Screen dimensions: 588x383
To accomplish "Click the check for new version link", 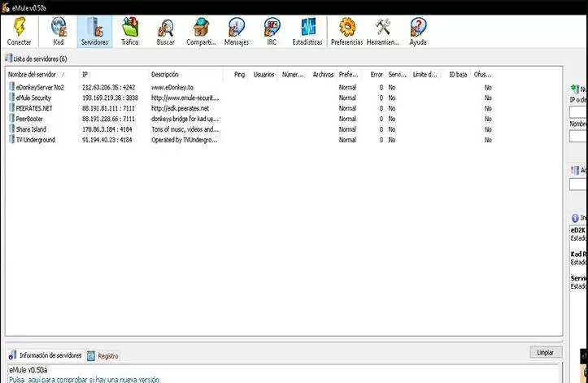I will pyautogui.click(x=84, y=379).
